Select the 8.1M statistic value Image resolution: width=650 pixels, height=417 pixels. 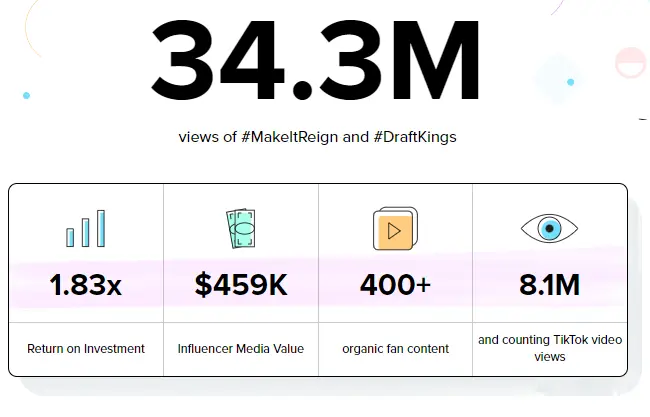549,285
